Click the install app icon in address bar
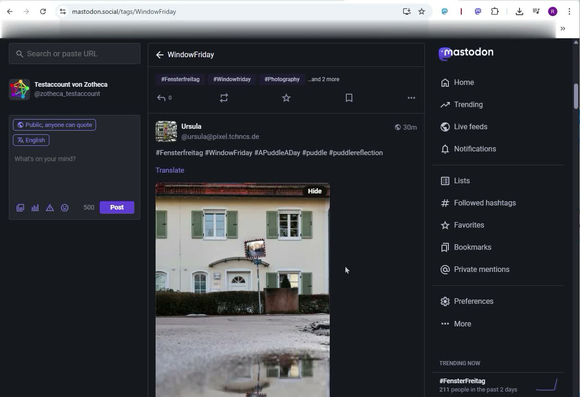This screenshot has width=580, height=397. [407, 11]
